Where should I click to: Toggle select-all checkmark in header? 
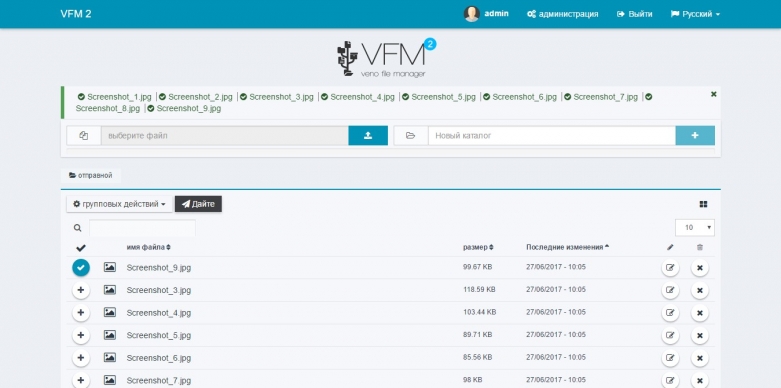pos(81,248)
